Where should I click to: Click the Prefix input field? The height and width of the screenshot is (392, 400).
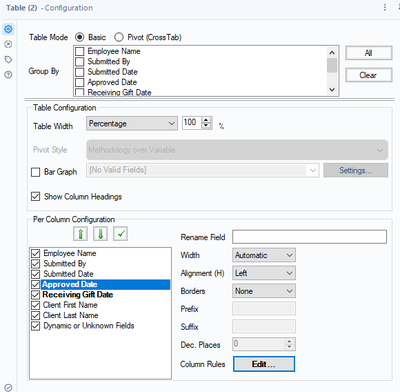click(264, 309)
